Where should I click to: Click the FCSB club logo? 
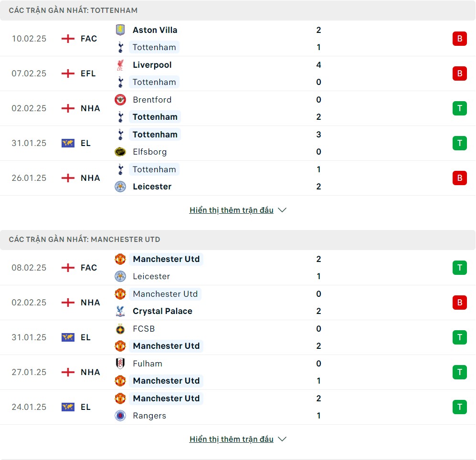pos(120,329)
